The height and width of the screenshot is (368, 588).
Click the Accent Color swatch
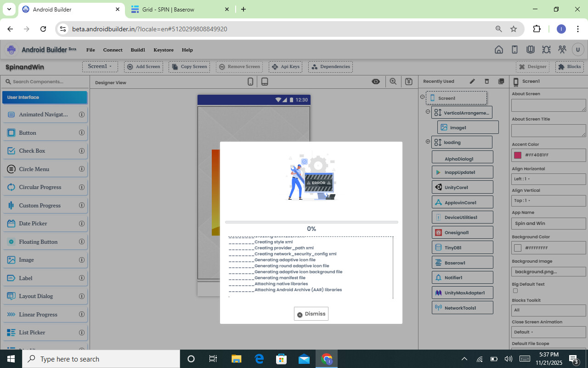click(x=518, y=155)
